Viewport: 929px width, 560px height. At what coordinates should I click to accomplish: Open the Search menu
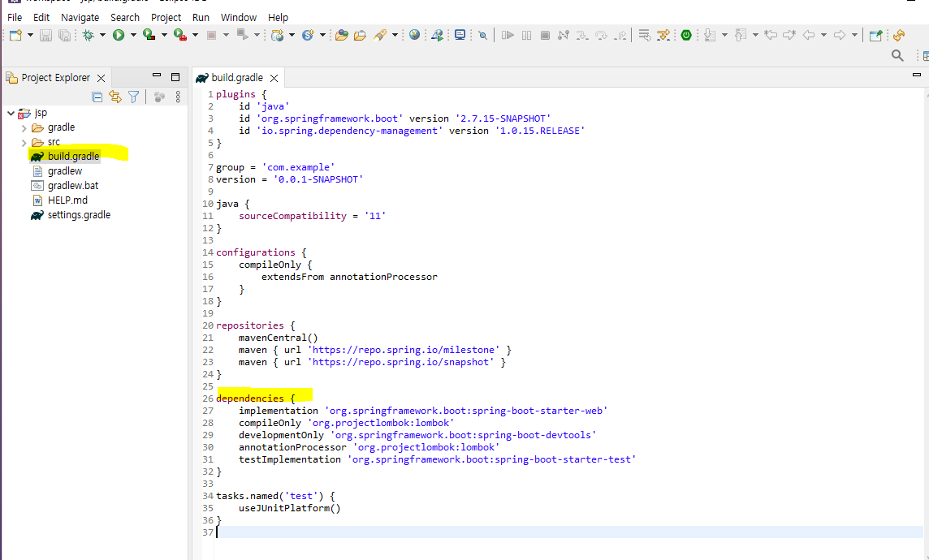(x=125, y=18)
